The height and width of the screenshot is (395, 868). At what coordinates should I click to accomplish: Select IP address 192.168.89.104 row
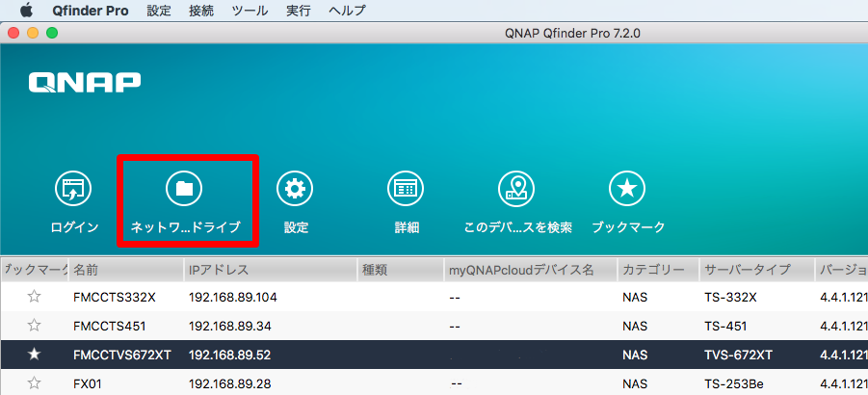[x=232, y=297]
